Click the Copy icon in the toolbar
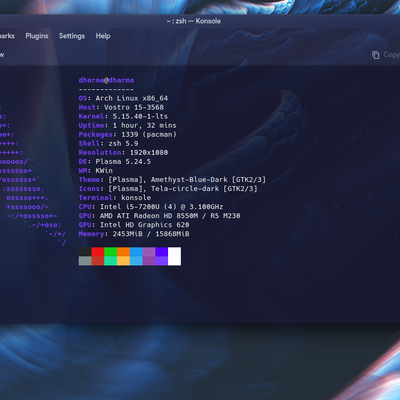This screenshot has width=400, height=400. click(376, 55)
